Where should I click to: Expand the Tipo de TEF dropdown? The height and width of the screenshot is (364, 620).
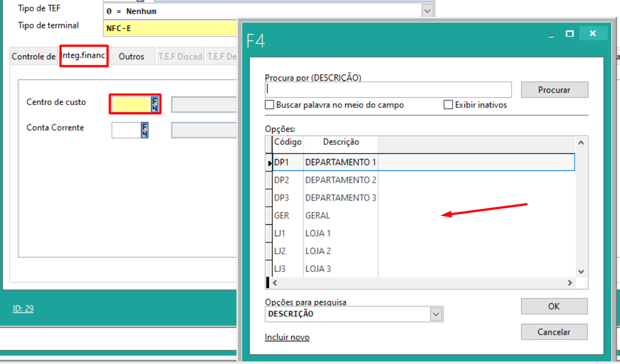click(x=427, y=11)
